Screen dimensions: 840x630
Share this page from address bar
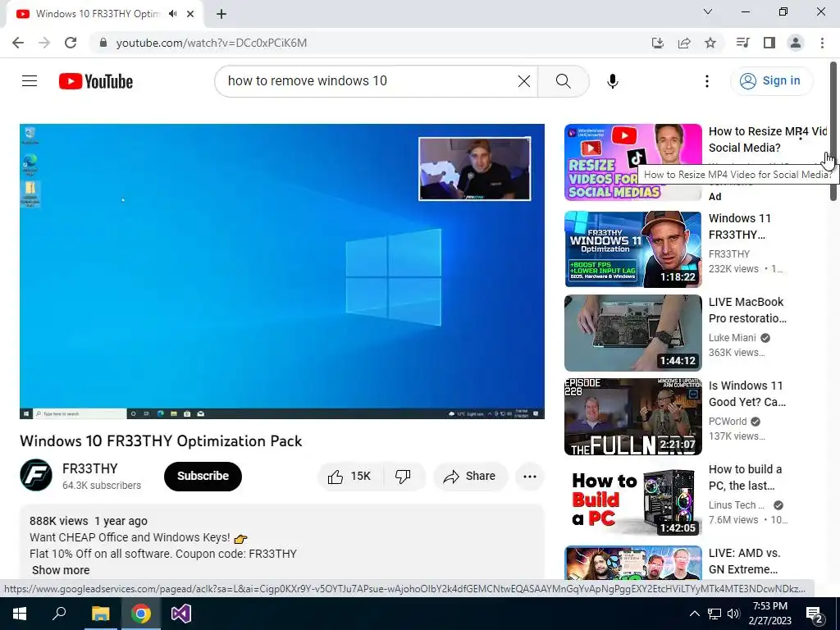click(684, 43)
